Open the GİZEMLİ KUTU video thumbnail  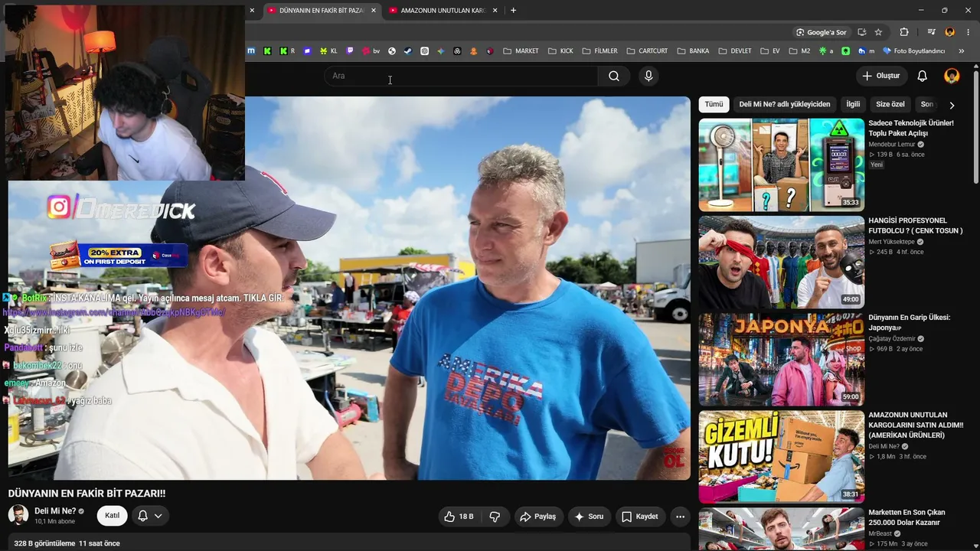click(782, 457)
